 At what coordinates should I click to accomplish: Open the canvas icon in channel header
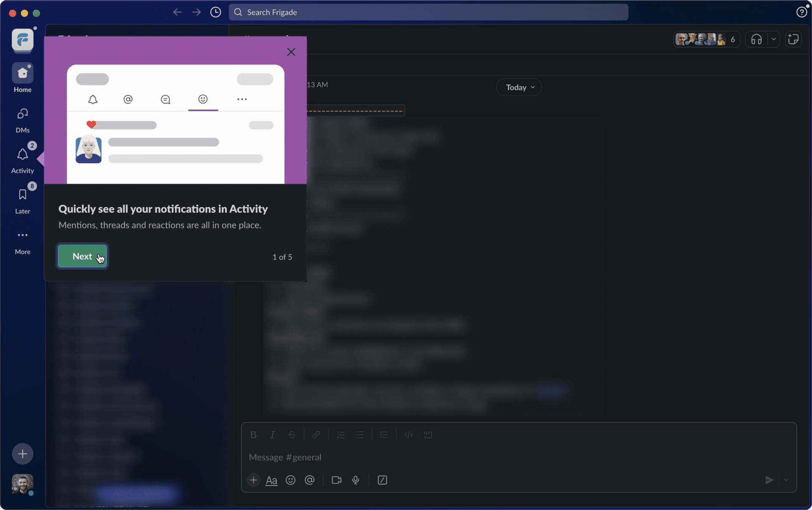tap(793, 39)
